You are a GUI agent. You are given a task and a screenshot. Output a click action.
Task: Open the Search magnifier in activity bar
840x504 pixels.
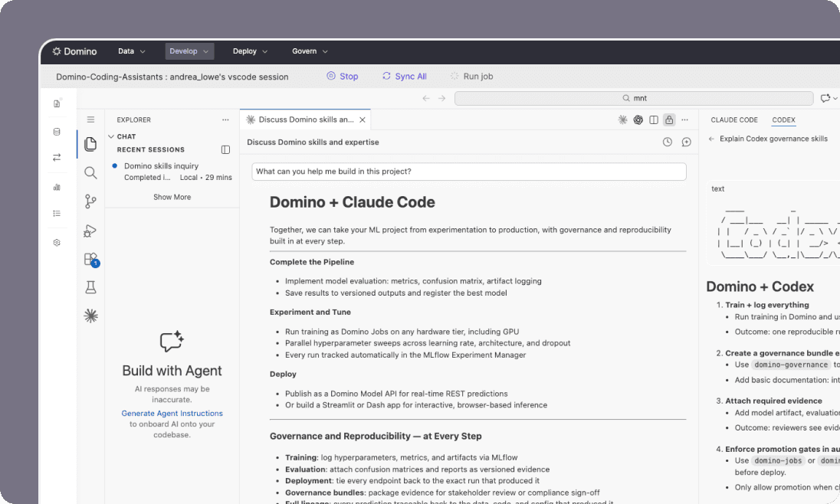pos(90,172)
